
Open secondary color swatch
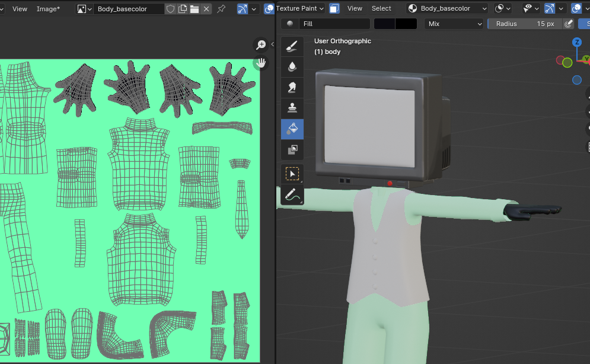pos(406,24)
